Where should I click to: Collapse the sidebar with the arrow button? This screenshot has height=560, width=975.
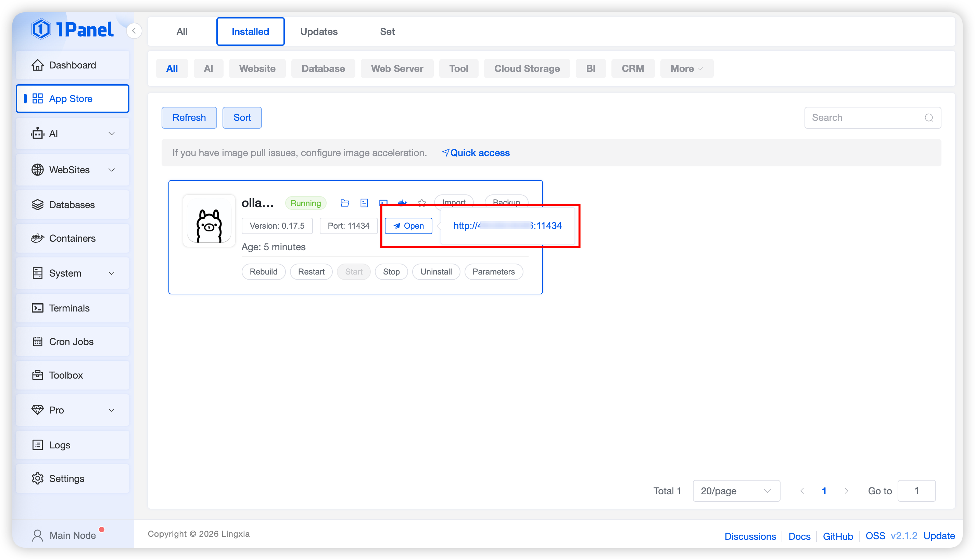point(134,31)
